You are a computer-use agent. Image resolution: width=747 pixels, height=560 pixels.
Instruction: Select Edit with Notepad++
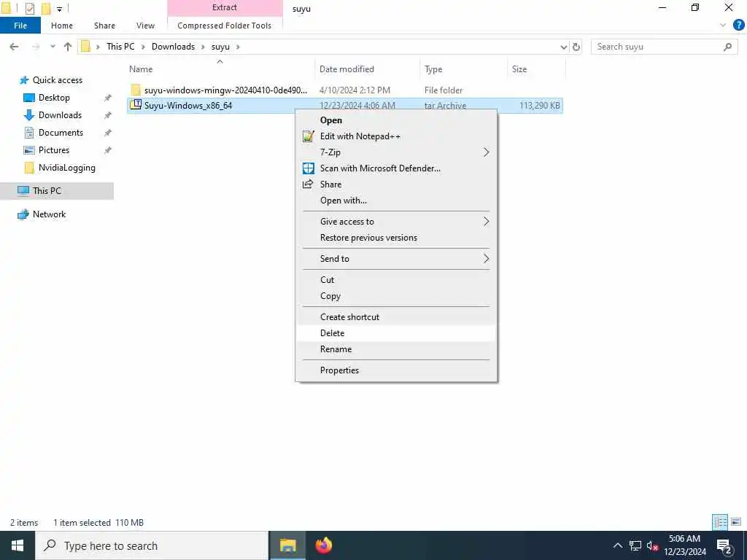(396, 136)
